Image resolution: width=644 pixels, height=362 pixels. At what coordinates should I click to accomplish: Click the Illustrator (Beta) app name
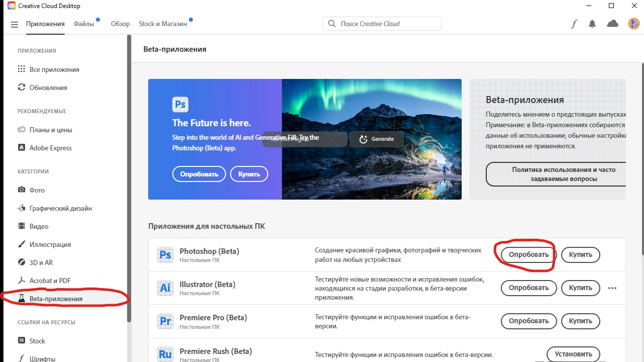[x=207, y=284]
